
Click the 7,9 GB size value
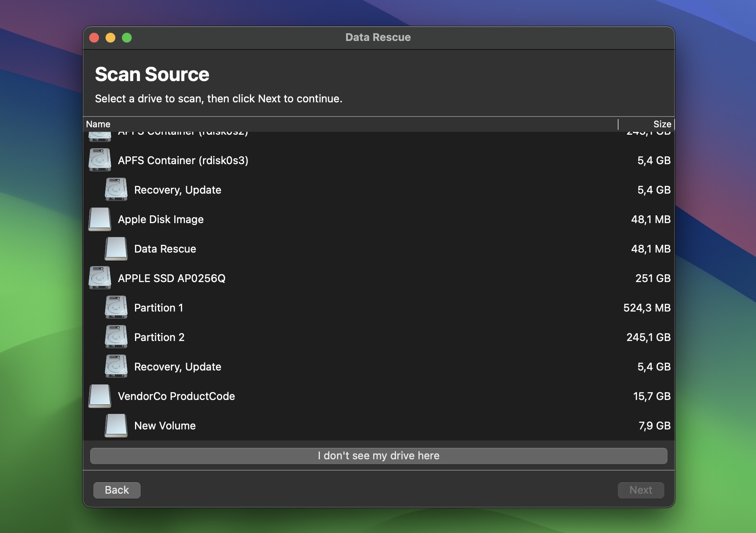click(655, 426)
